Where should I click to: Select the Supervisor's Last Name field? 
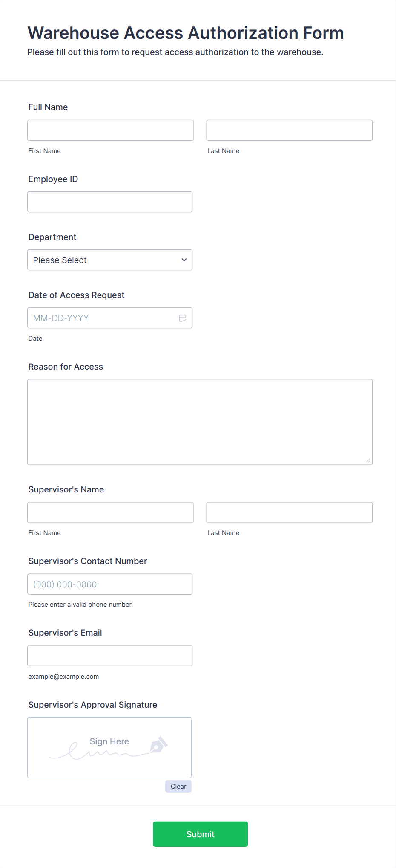(x=289, y=512)
